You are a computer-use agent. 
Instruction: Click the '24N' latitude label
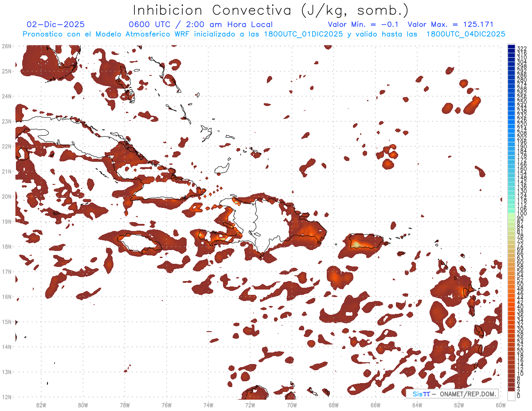coord(6,96)
